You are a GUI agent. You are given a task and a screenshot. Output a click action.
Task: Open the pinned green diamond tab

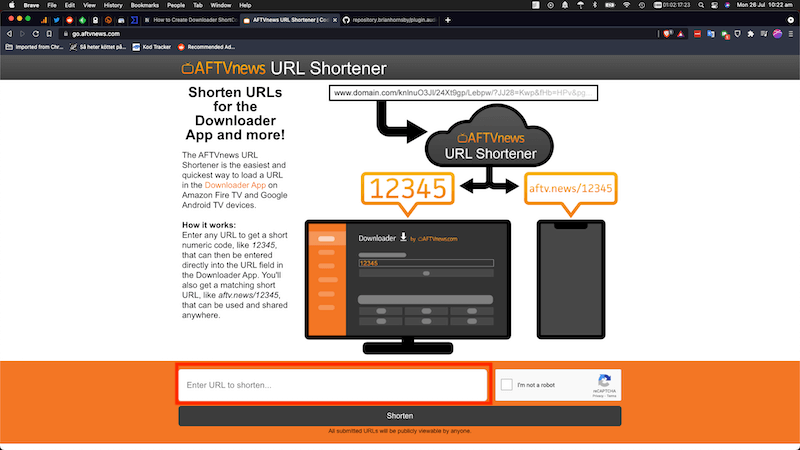(x=82, y=20)
